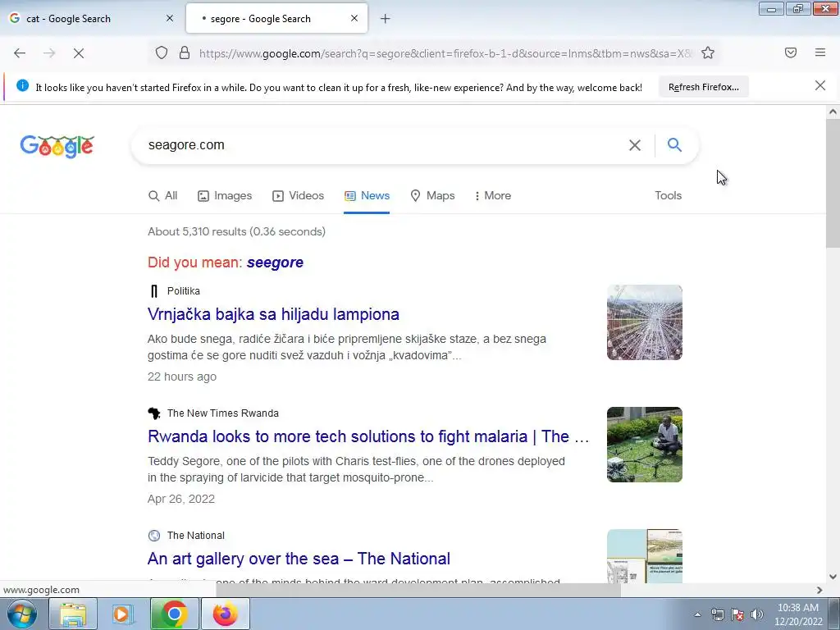Click the 'About 5,310 results' text

pos(237,231)
